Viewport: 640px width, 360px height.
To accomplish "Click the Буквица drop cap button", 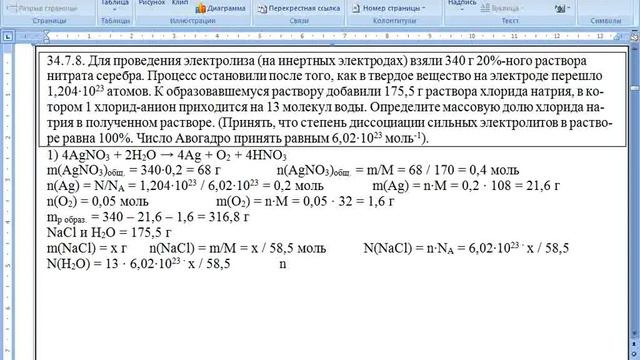I will click(501, 8).
